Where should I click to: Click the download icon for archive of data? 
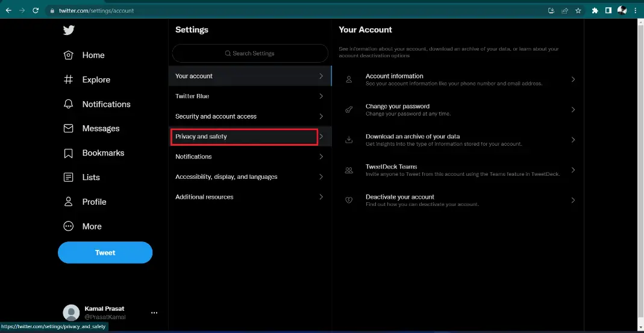pos(349,140)
